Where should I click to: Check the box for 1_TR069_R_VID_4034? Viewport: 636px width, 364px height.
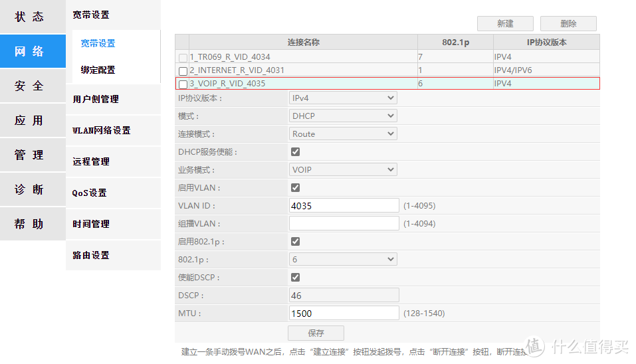(183, 58)
